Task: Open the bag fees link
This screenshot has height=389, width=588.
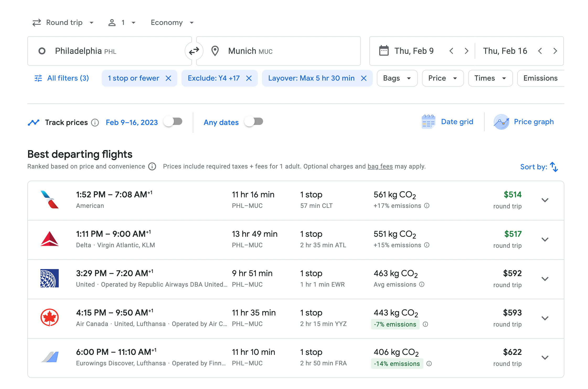Action: [x=380, y=166]
